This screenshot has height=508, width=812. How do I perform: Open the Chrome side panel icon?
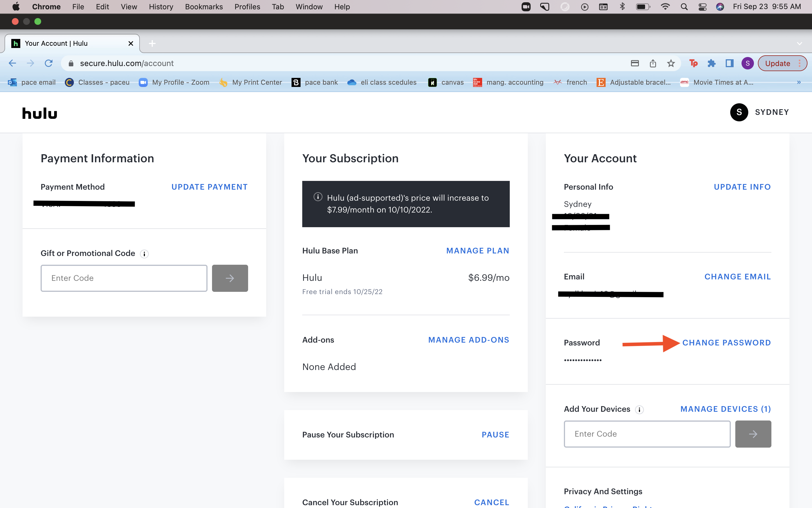tap(729, 63)
